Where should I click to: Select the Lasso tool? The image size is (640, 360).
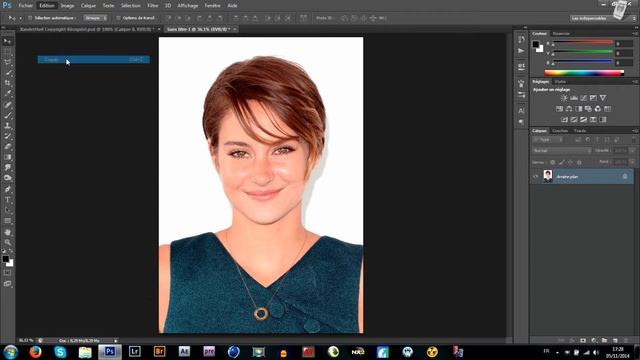point(7,62)
